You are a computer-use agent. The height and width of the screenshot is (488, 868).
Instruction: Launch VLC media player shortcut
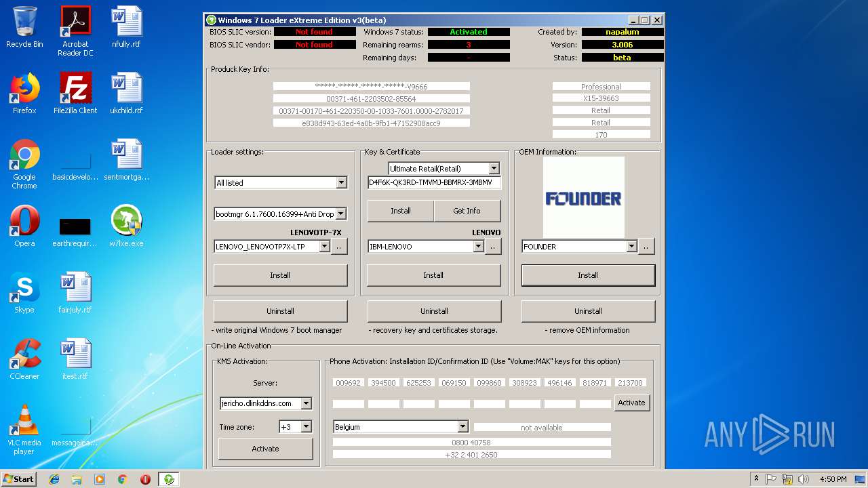24,430
